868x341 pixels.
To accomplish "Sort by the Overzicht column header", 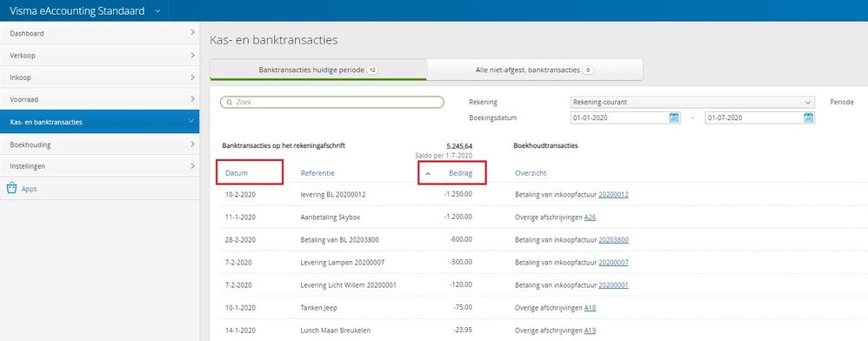I will (531, 173).
